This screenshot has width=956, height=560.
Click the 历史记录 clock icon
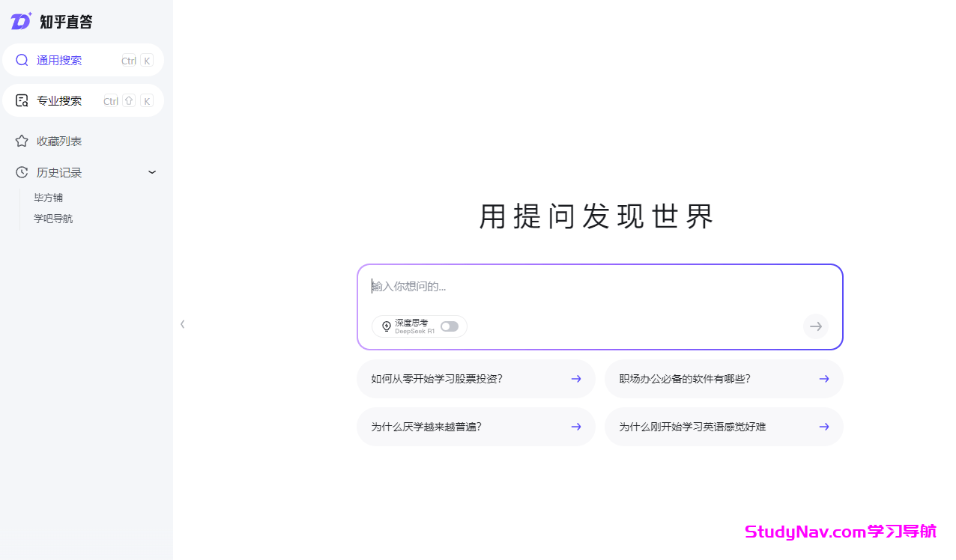tap(22, 172)
